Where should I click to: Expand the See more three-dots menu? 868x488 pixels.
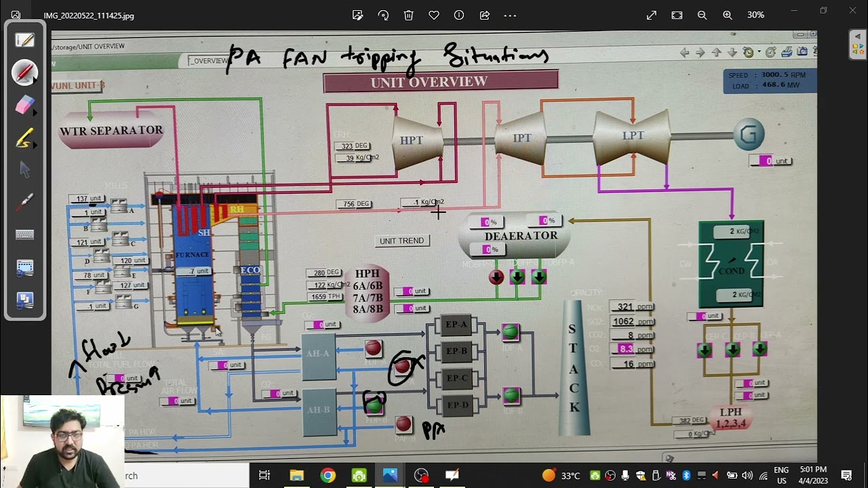pos(510,15)
